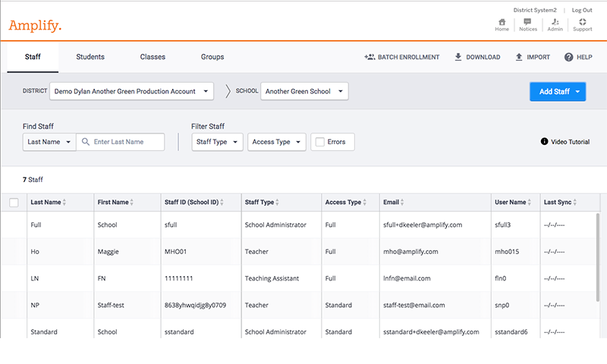The width and height of the screenshot is (607, 364).
Task: Enable the Errors filter checkbox
Action: [319, 142]
